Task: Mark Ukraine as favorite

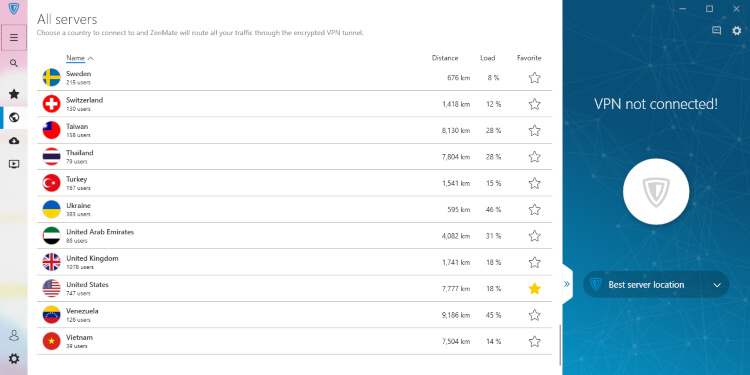Action: (534, 210)
